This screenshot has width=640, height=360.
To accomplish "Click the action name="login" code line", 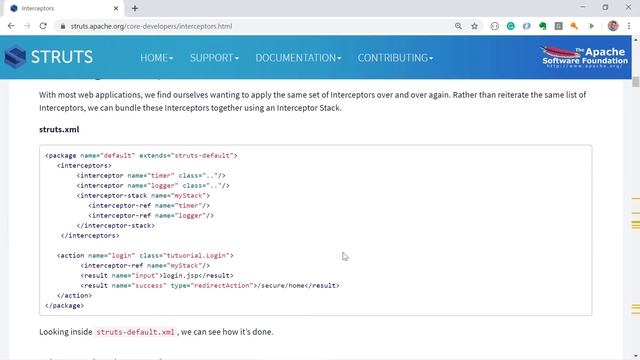I will pos(145,256).
